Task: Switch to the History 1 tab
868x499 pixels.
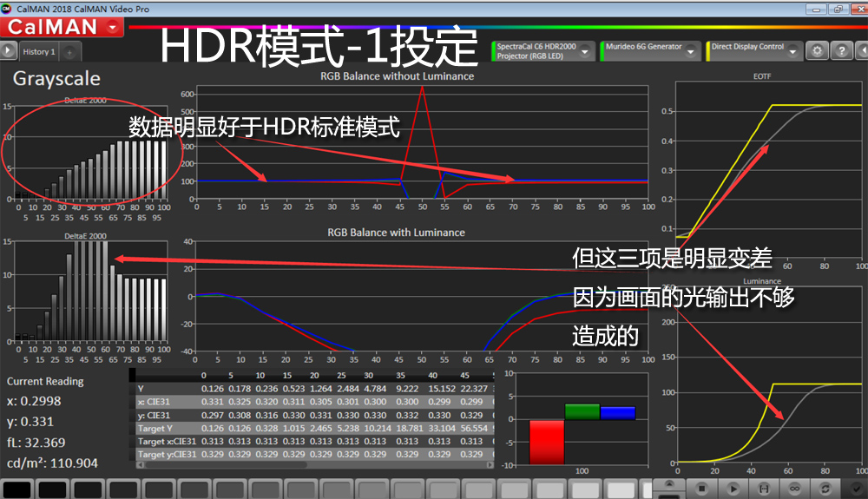Action: (39, 51)
